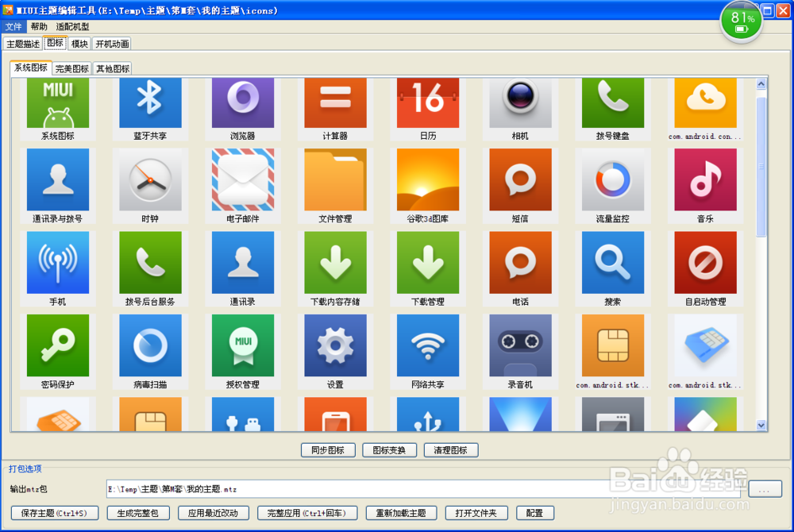This screenshot has height=532, width=794.
Task: Click the 配置 button
Action: pyautogui.click(x=534, y=513)
